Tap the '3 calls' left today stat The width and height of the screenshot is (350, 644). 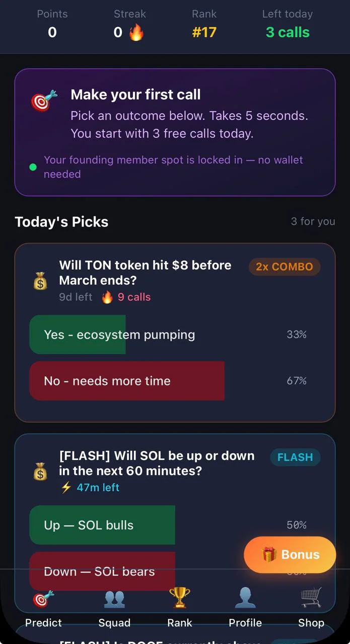pos(288,33)
